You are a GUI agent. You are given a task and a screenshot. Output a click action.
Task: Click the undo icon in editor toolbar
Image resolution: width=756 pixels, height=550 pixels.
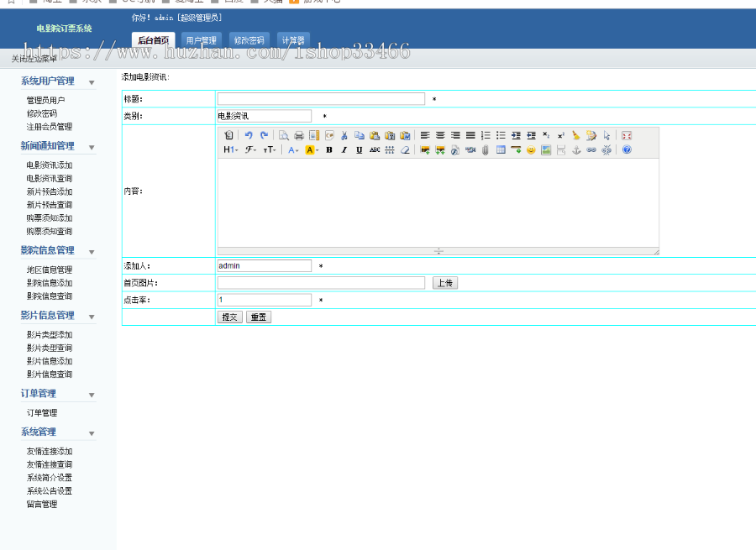[x=249, y=135]
